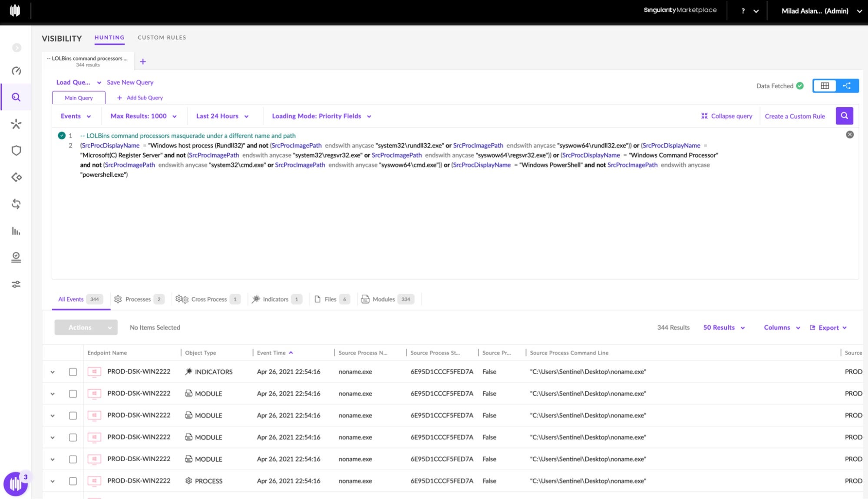Switch to the Custom Rules tab
This screenshot has width=868, height=499.
tap(162, 38)
